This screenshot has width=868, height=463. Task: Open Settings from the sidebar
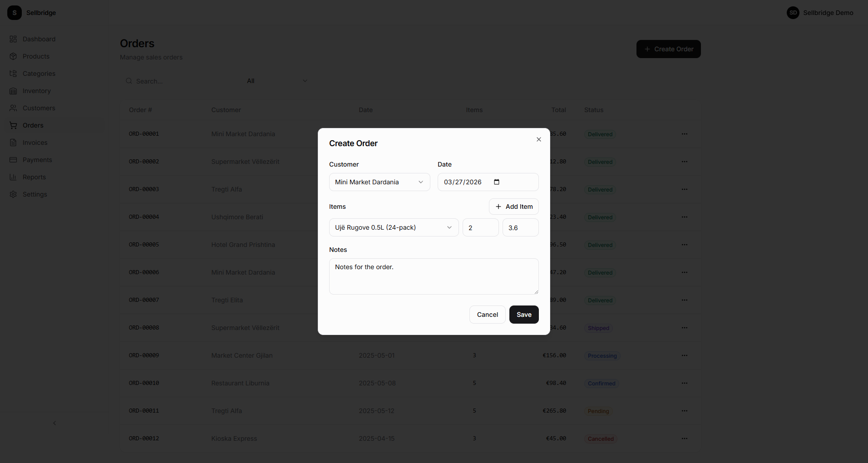coord(35,194)
